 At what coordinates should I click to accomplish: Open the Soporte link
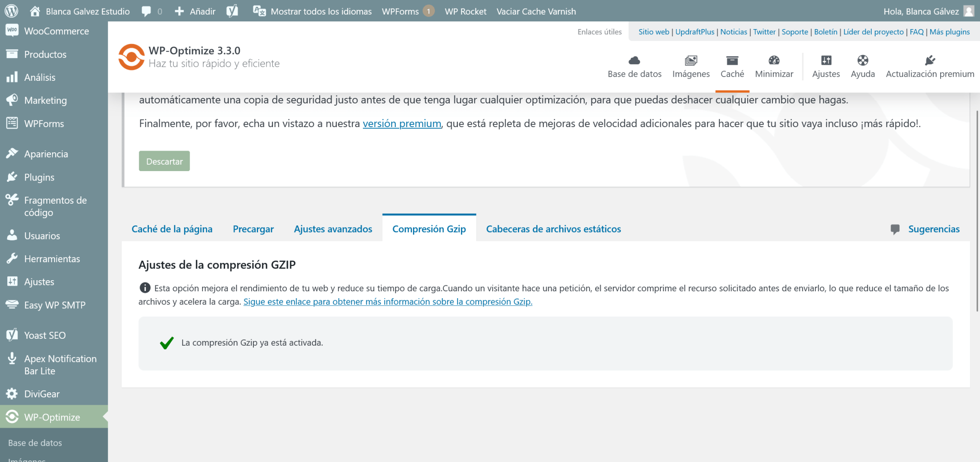point(795,32)
